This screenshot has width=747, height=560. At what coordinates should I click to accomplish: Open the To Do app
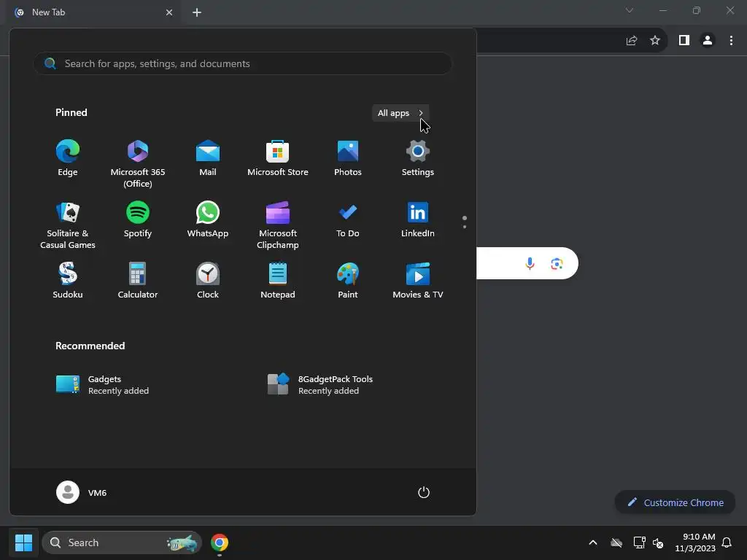tap(348, 219)
